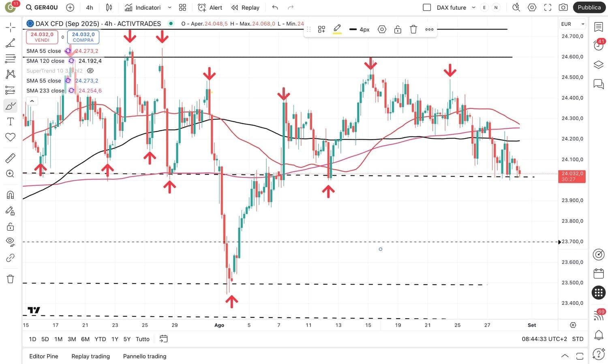Select the YTD time range
The height and width of the screenshot is (364, 608).
[x=100, y=339]
